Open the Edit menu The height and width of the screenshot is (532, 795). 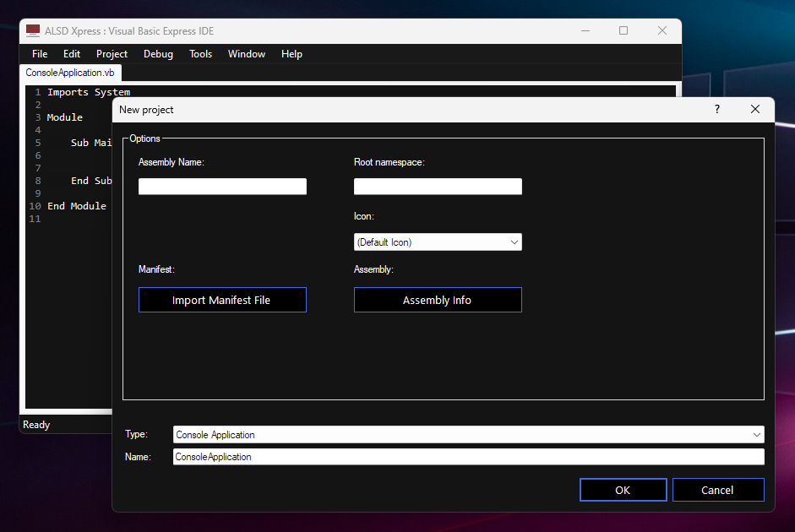click(x=72, y=54)
